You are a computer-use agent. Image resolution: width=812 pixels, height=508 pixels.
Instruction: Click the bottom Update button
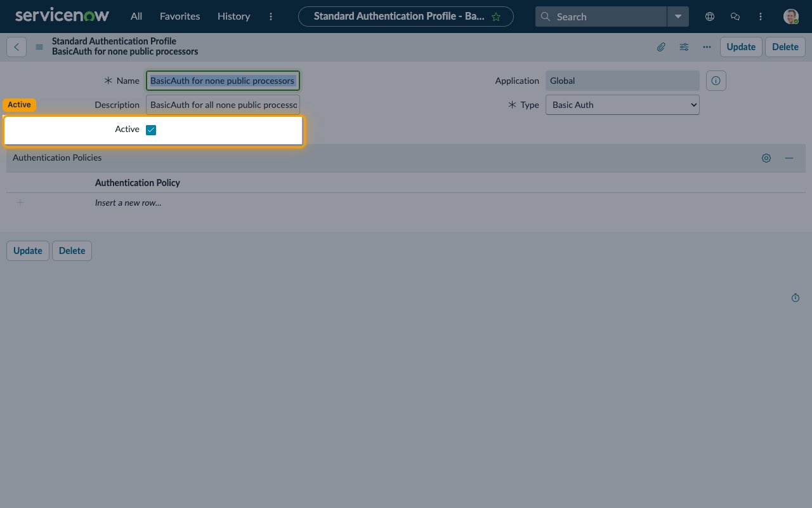tap(28, 251)
